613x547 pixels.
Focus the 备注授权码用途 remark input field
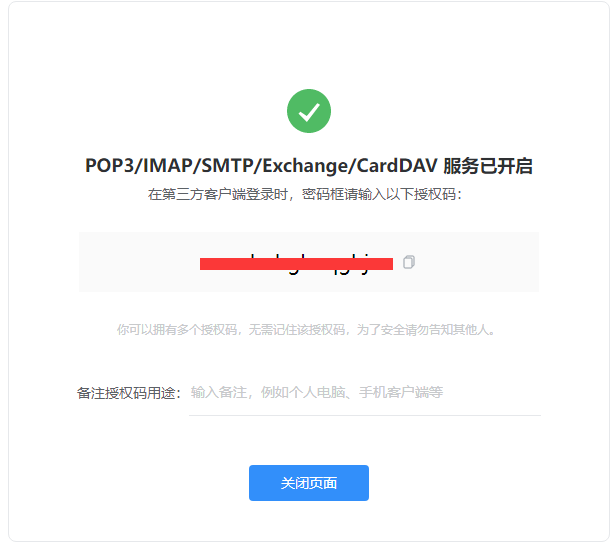[365, 392]
